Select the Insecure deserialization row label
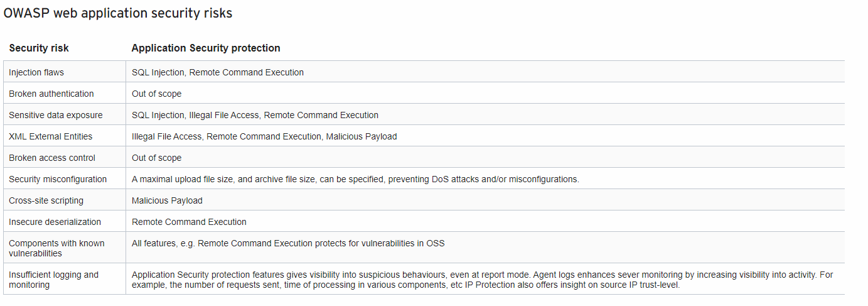Image resolution: width=868 pixels, height=306 pixels. 55,222
